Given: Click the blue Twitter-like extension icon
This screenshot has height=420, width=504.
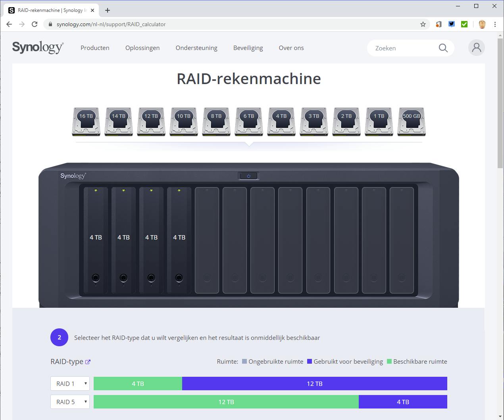Looking at the screenshot, I should (452, 24).
